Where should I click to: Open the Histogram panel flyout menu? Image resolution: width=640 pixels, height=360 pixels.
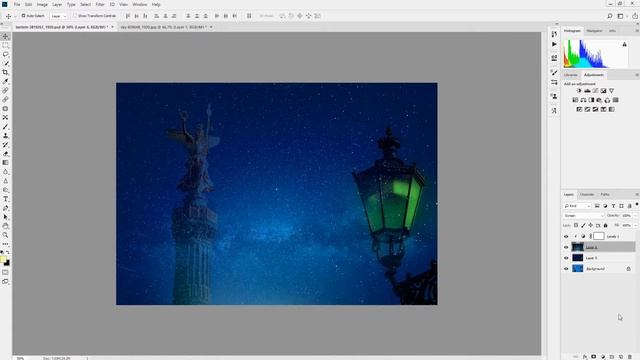click(x=637, y=31)
